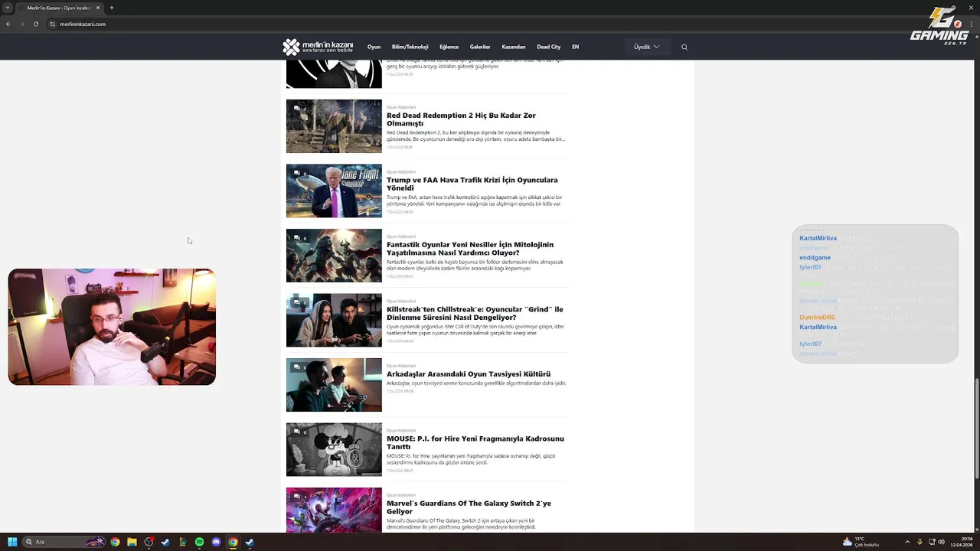
Task: Click the yellow download arrow tray icon
Action: point(920,542)
